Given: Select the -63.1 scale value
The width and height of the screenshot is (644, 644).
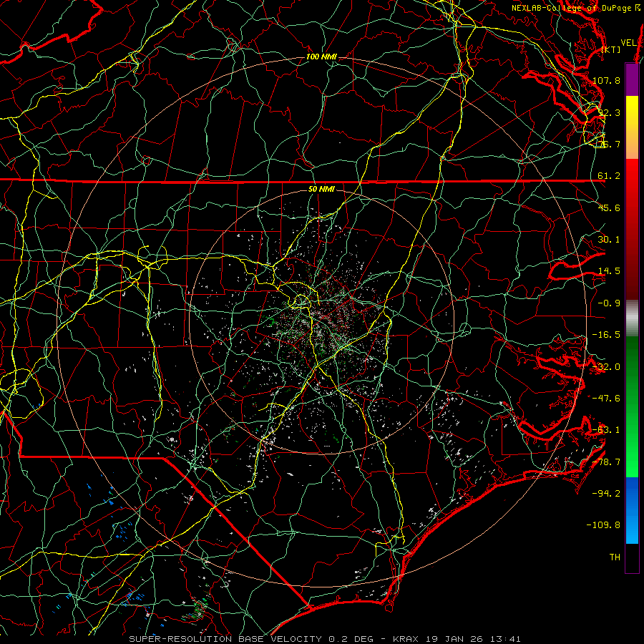Looking at the screenshot, I should click(606, 430).
